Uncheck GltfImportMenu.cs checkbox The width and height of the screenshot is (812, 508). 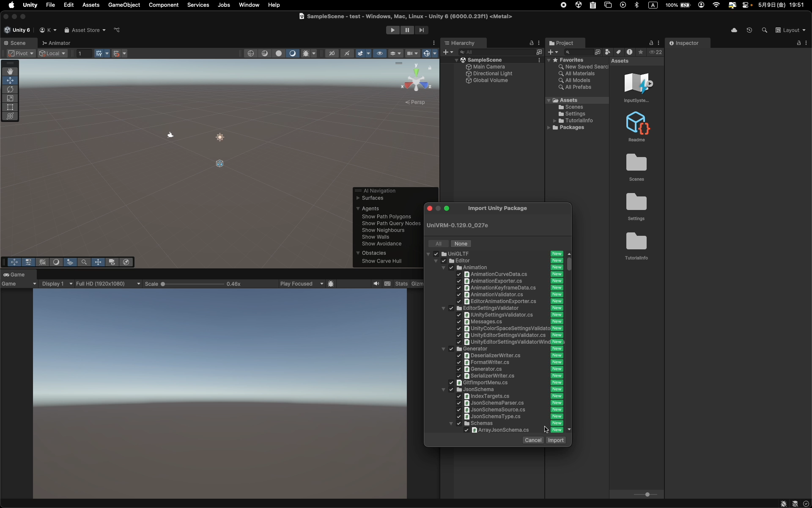pyautogui.click(x=451, y=383)
